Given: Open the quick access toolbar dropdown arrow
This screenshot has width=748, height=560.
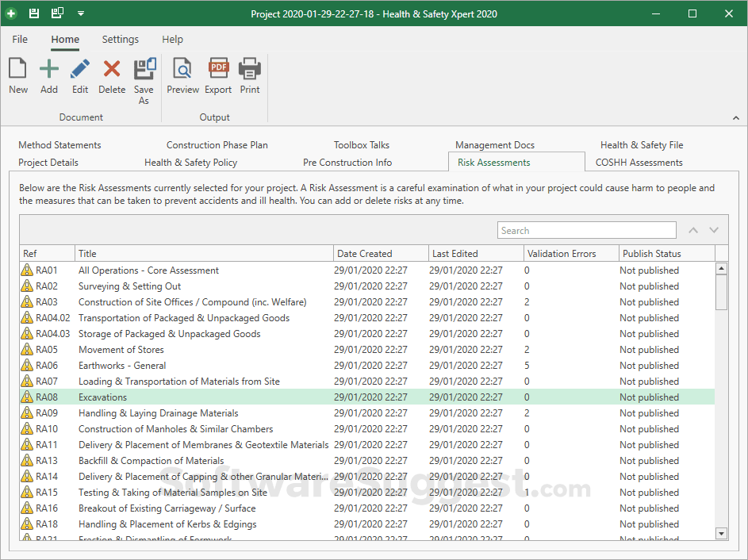Looking at the screenshot, I should pyautogui.click(x=80, y=13).
